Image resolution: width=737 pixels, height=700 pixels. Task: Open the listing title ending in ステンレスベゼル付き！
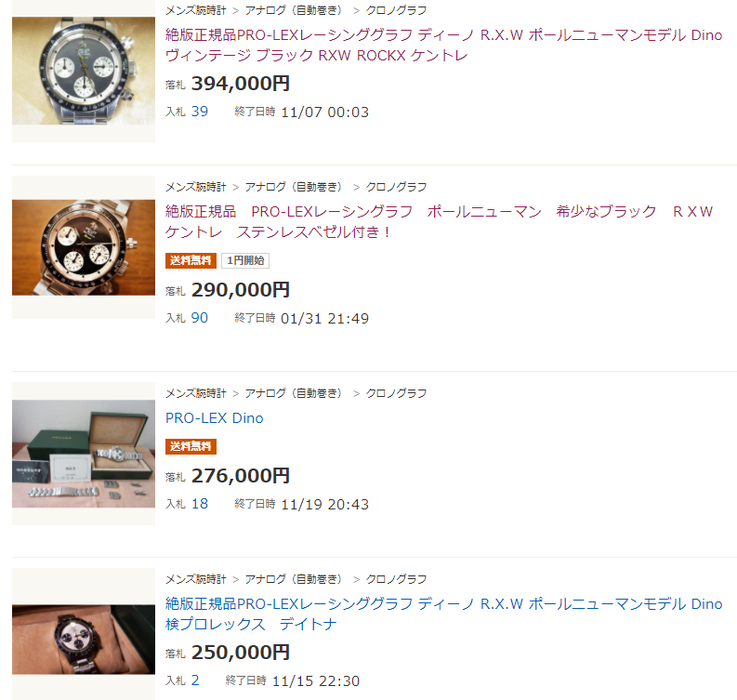tap(439, 221)
